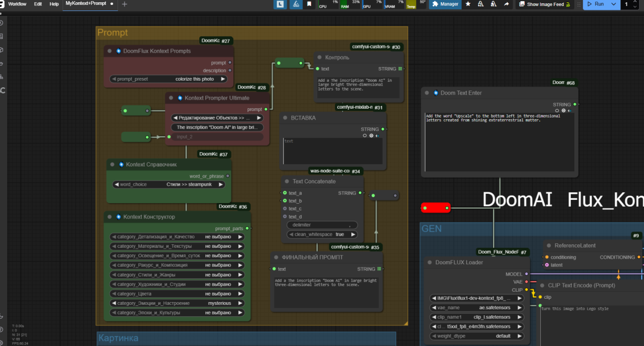Click the 'The inscription "Doom AI"' text field
The height and width of the screenshot is (346, 644).
tap(217, 127)
